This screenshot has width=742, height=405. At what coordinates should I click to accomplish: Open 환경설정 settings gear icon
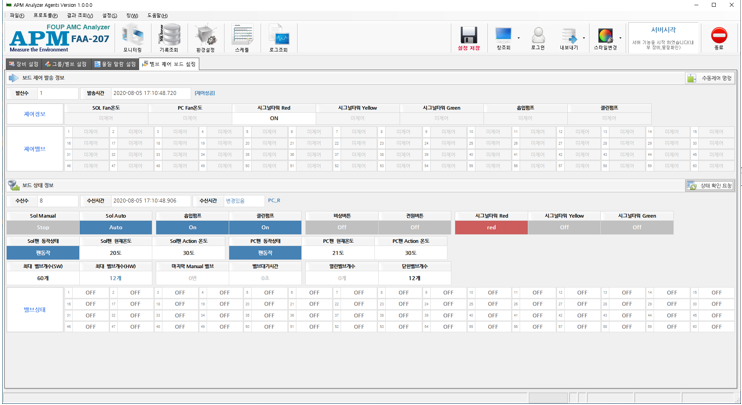pyautogui.click(x=205, y=39)
